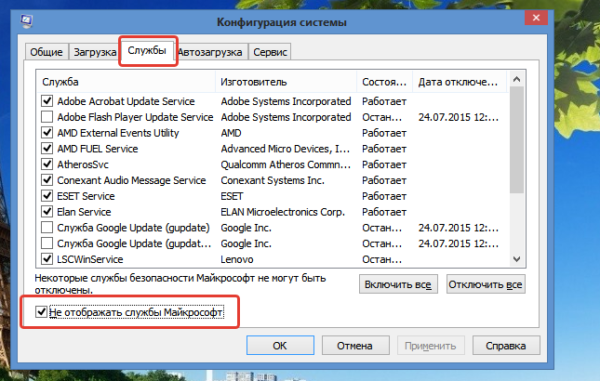Image resolution: width=600 pixels, height=381 pixels.
Task: Click the services list scrollbar thumb
Action: (x=517, y=140)
